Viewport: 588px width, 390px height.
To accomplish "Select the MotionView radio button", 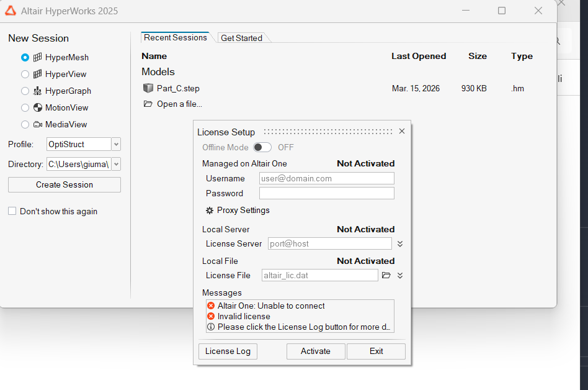I will pyautogui.click(x=25, y=107).
